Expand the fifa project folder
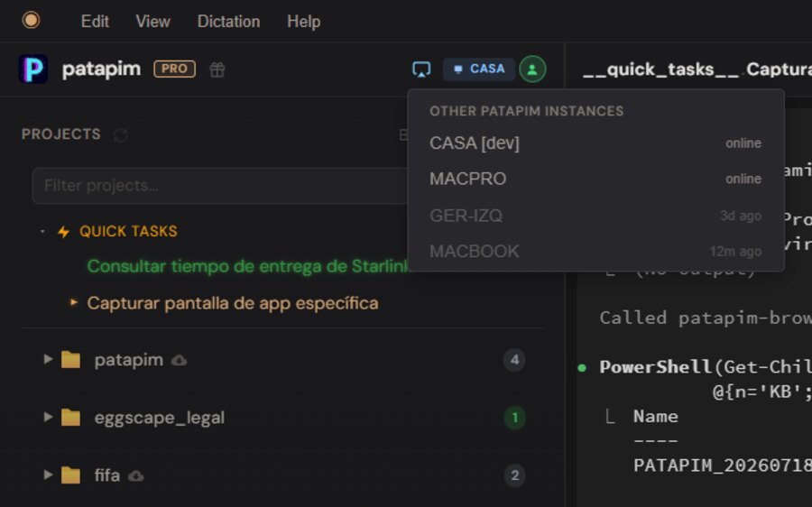Image resolution: width=812 pixels, height=507 pixels. pyautogui.click(x=48, y=475)
